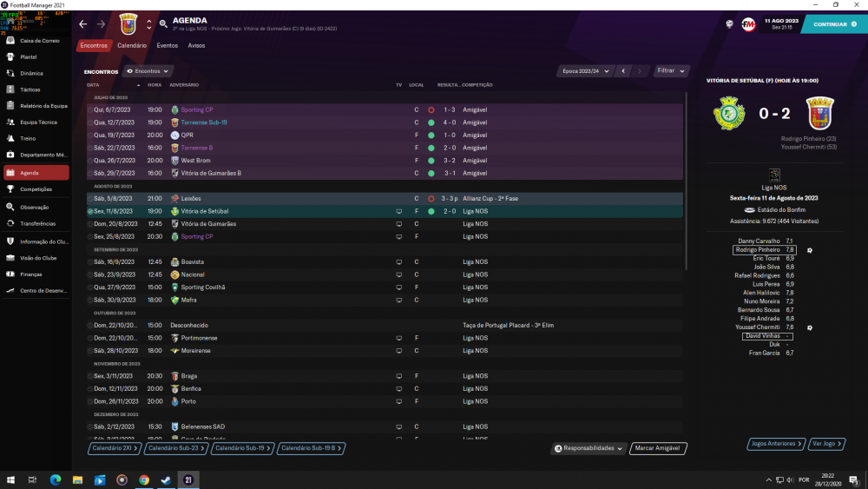Open Microsoft Edge from taskbar

(x=56, y=480)
